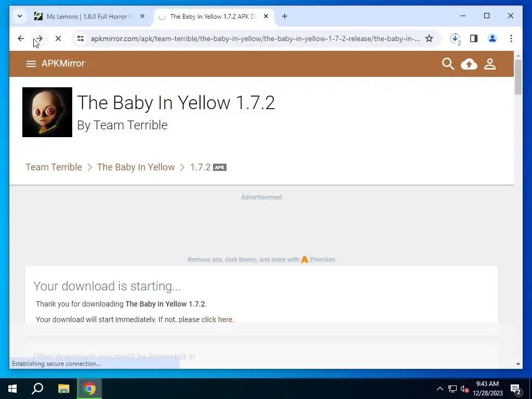Screen dimensions: 532x399
Task: Click the upload cloud icon
Action: (469, 64)
